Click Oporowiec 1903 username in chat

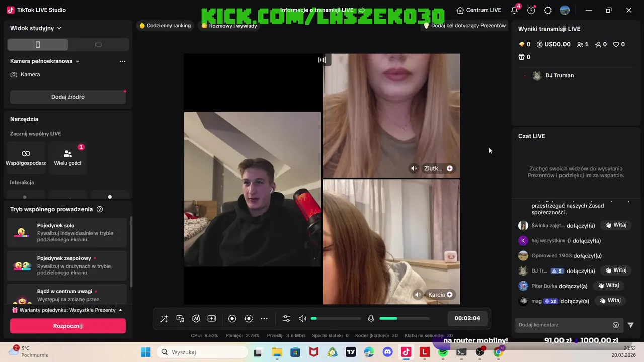coord(551,256)
